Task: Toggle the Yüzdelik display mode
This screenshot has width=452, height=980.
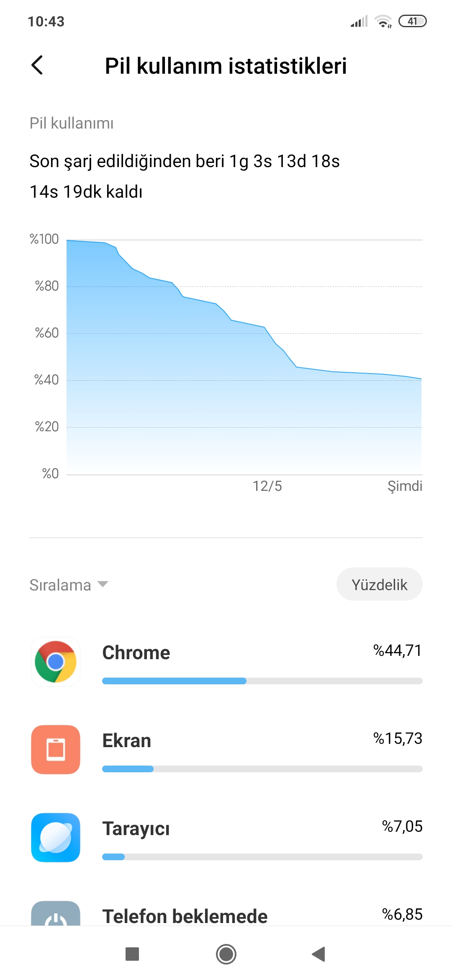Action: click(380, 584)
